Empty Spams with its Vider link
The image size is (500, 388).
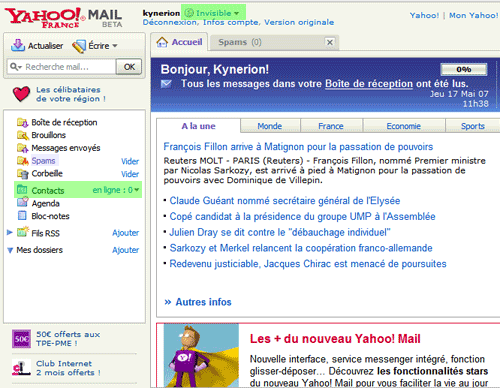pos(130,161)
